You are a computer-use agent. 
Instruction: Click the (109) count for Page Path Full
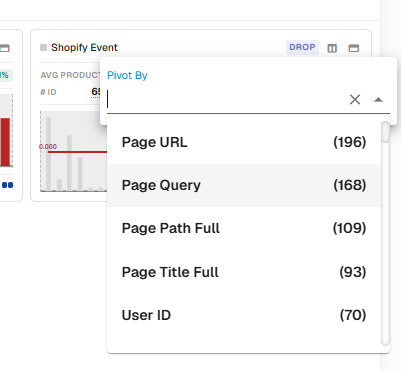[349, 228]
